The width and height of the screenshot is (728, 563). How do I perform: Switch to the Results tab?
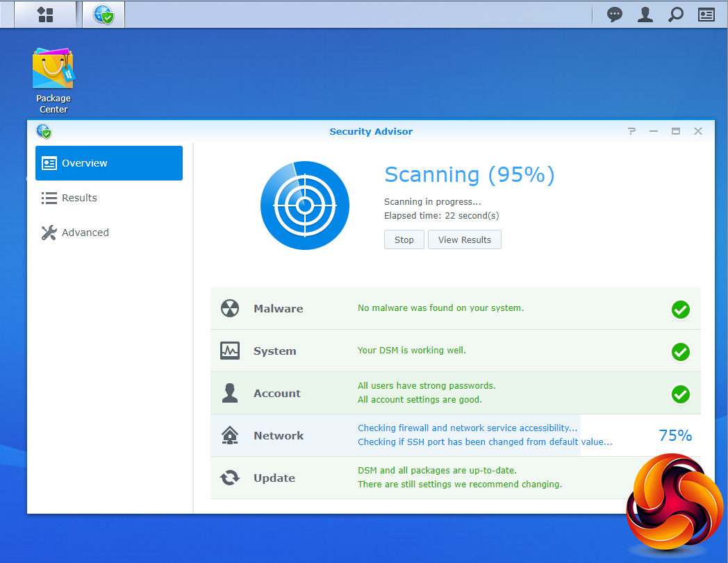tap(109, 198)
